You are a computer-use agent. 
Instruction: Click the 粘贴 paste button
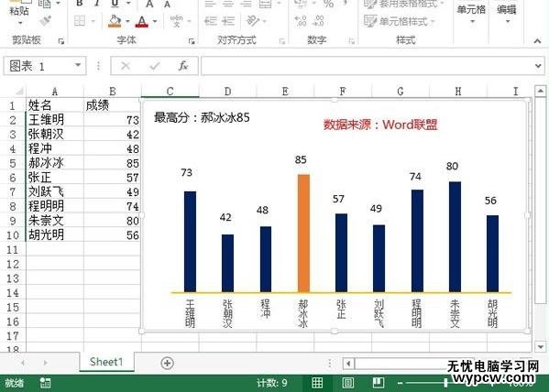click(x=19, y=7)
